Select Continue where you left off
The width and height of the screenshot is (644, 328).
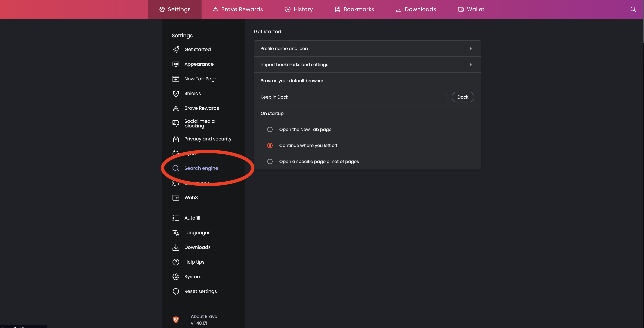pos(270,145)
